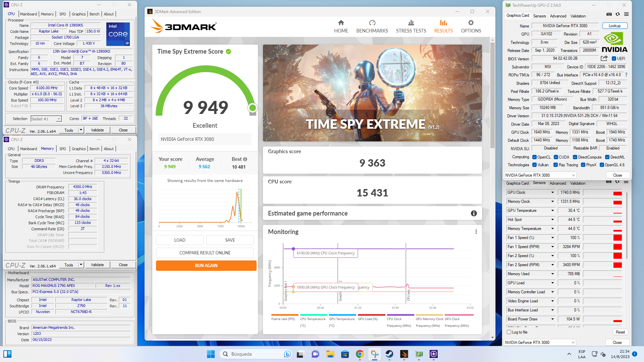This screenshot has height=362, width=644.
Task: Click info icon beside Best score
Action: pos(245,159)
